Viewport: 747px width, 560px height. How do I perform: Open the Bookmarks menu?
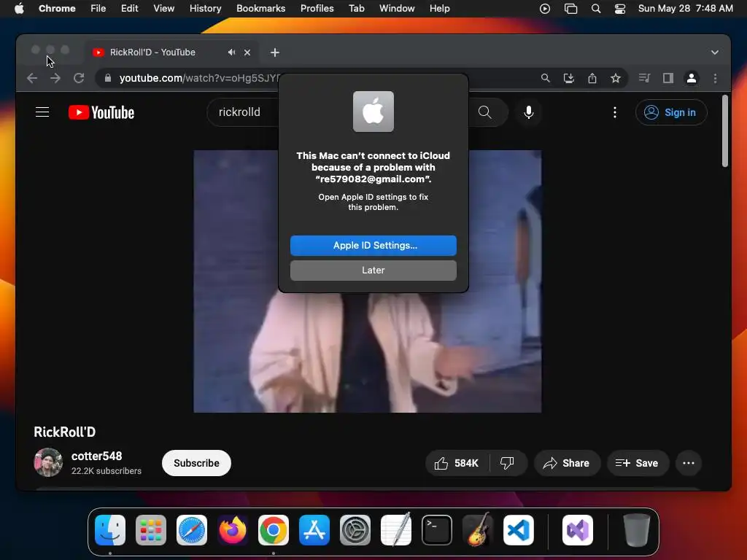[260, 9]
